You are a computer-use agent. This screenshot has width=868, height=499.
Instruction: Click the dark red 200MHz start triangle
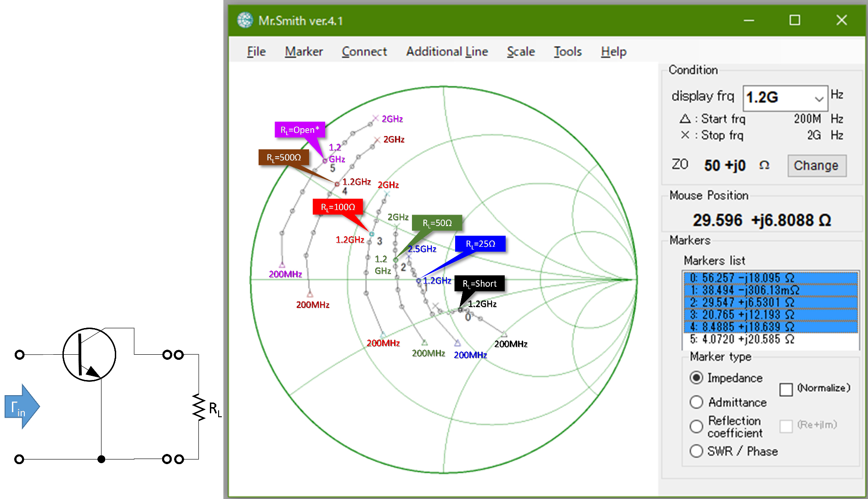[310, 294]
